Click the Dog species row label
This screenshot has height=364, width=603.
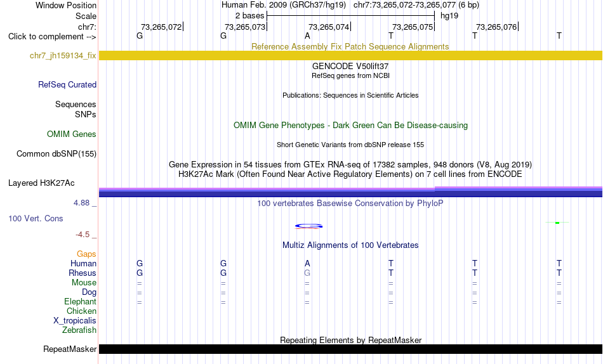pos(89,292)
